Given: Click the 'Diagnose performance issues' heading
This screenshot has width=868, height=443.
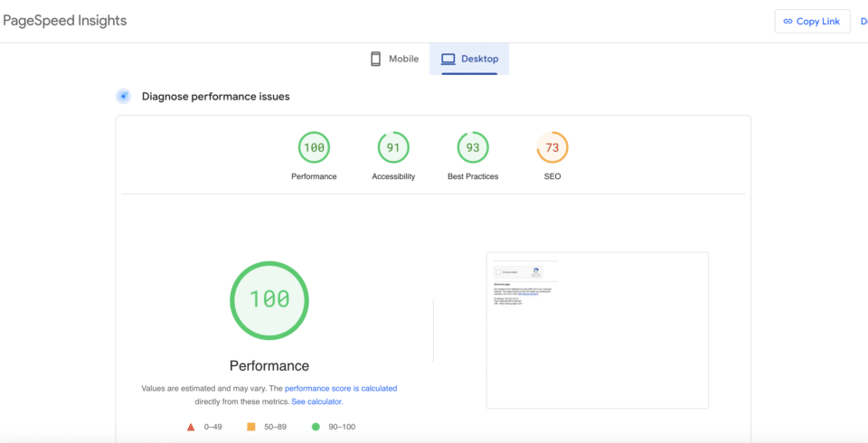Looking at the screenshot, I should (x=216, y=97).
